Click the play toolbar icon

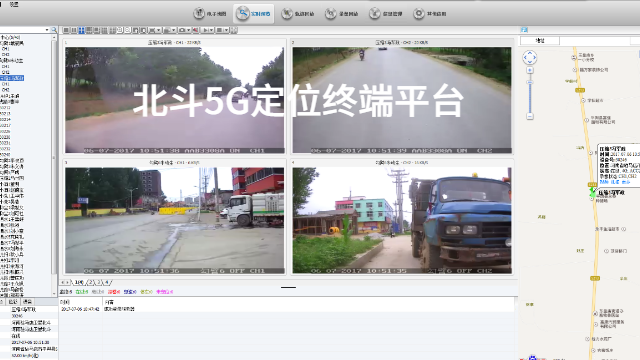tap(205, 30)
